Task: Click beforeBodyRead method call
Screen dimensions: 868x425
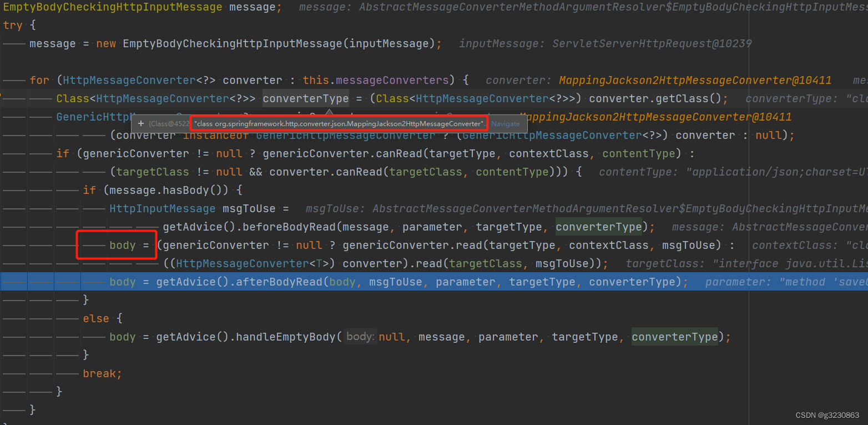Action: coord(289,227)
